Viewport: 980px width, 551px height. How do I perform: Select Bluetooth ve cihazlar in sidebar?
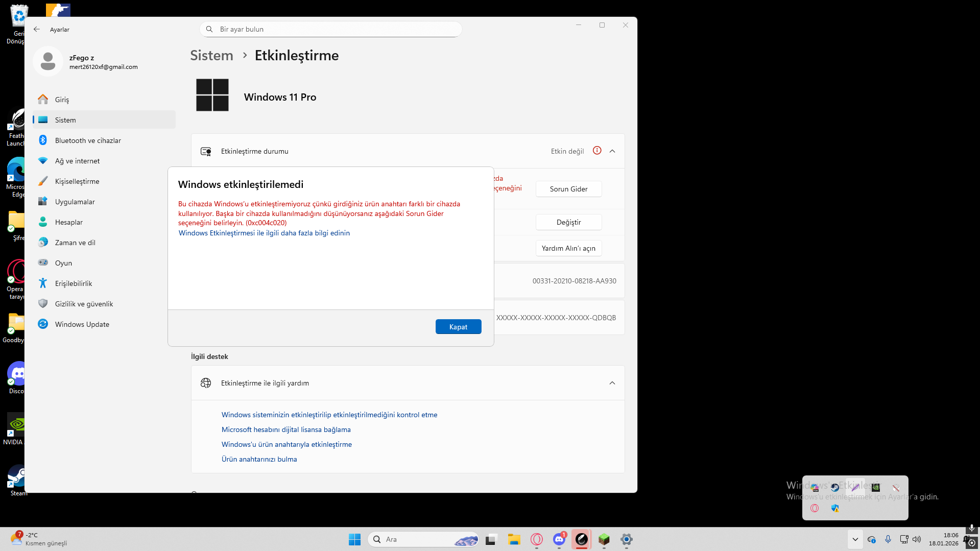coord(104,140)
